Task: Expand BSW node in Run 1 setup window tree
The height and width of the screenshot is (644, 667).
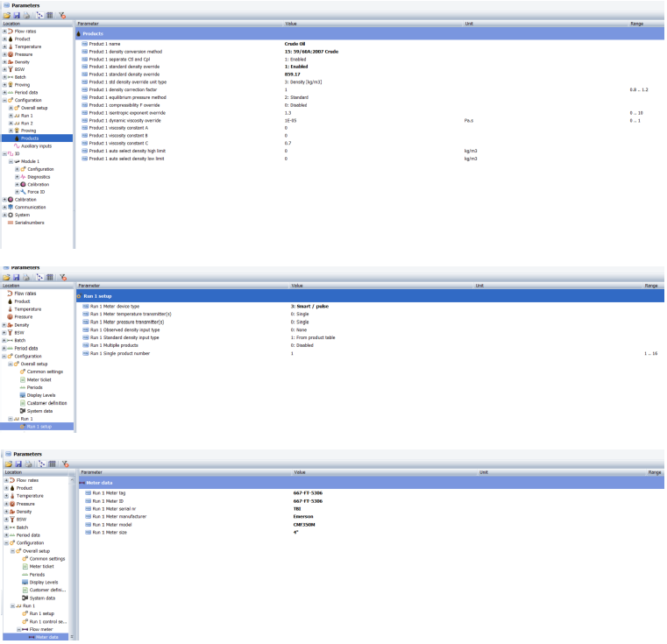Action: (4, 333)
